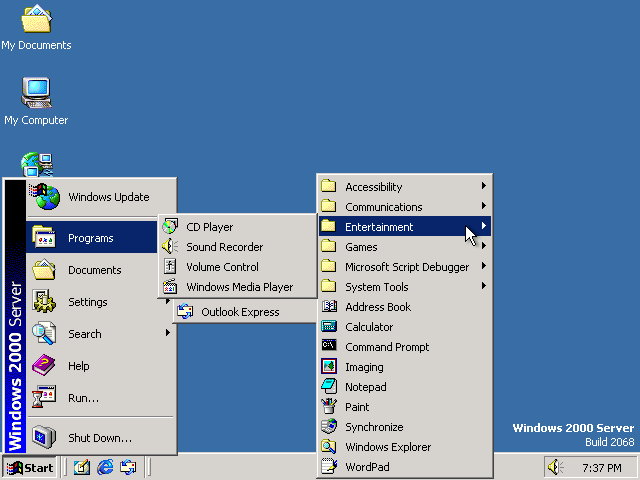Click the Command Prompt text label
This screenshot has width=640, height=480.
coord(387,347)
